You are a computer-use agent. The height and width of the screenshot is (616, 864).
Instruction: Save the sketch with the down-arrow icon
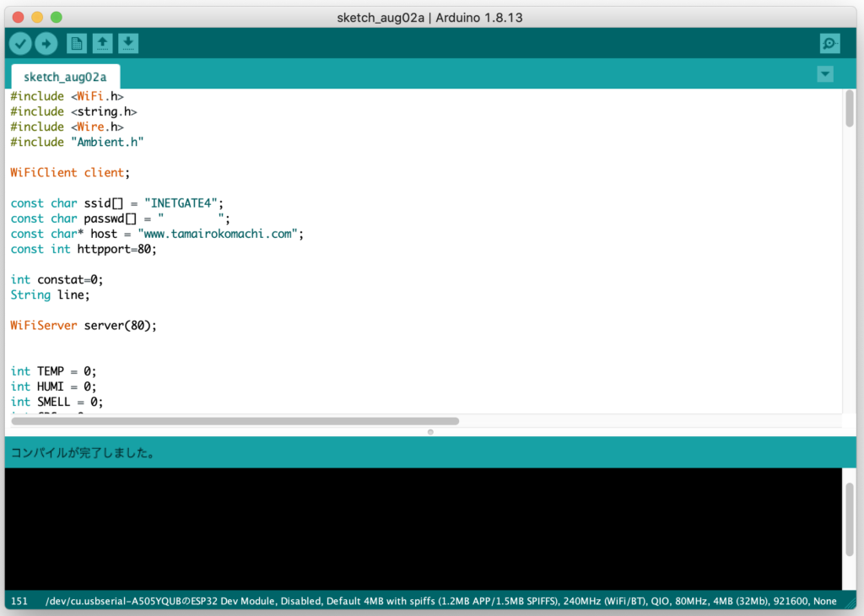(x=128, y=44)
